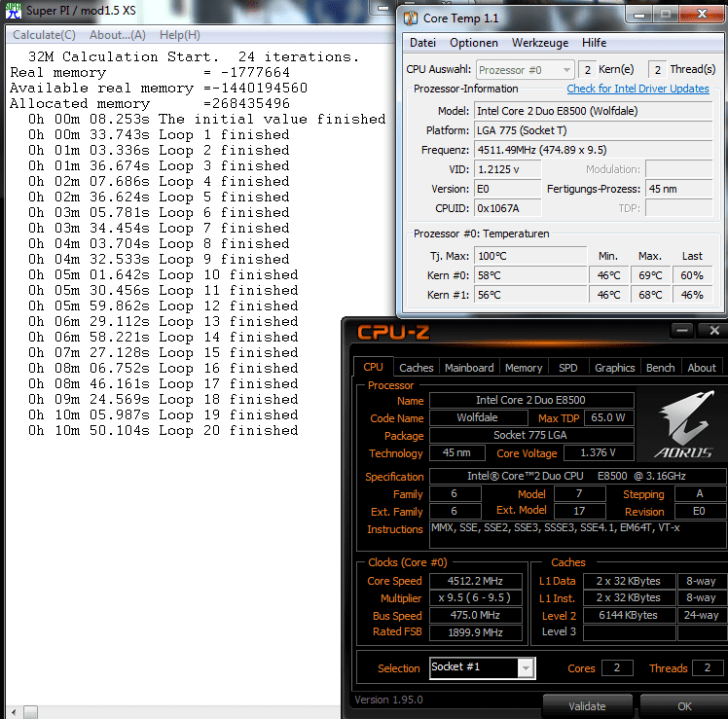Viewport: 728px width, 719px height.
Task: Open the Calculate(C) menu in Super PI
Action: pos(44,35)
